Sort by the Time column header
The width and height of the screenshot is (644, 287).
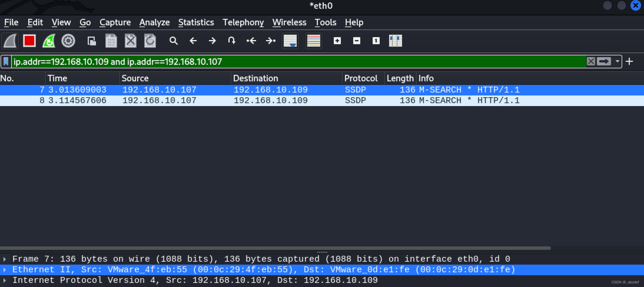click(x=83, y=78)
